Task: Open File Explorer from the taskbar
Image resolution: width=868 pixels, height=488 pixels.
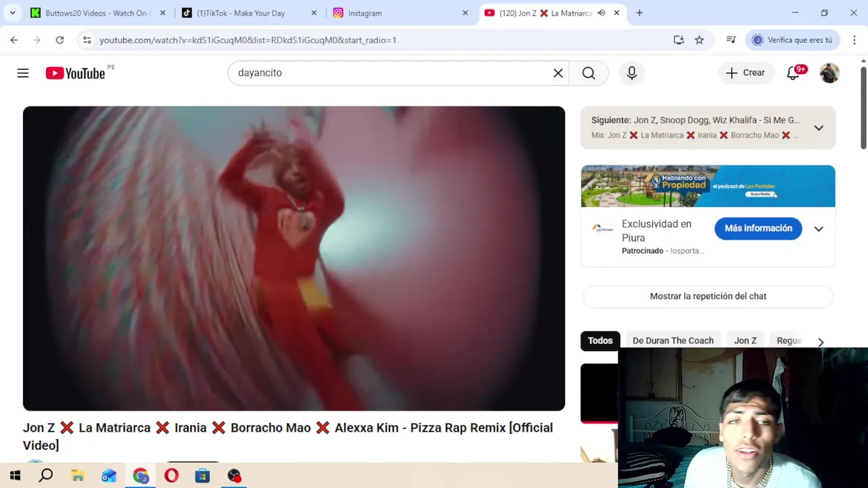Action: [x=77, y=476]
